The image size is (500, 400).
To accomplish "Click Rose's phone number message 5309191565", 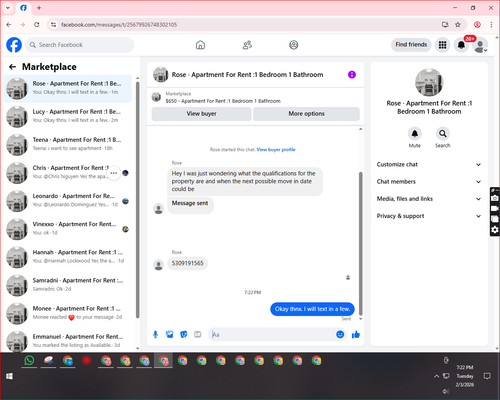I will 187,263.
